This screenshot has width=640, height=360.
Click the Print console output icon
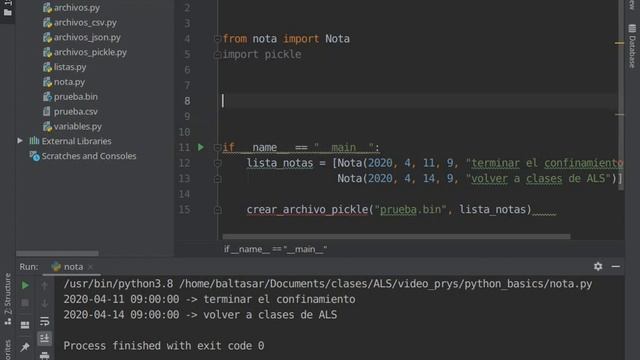[44, 356]
